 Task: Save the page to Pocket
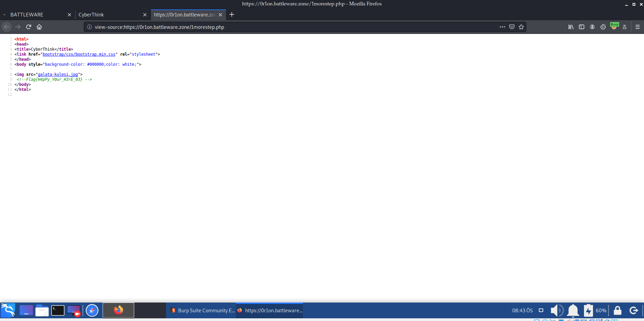512,27
